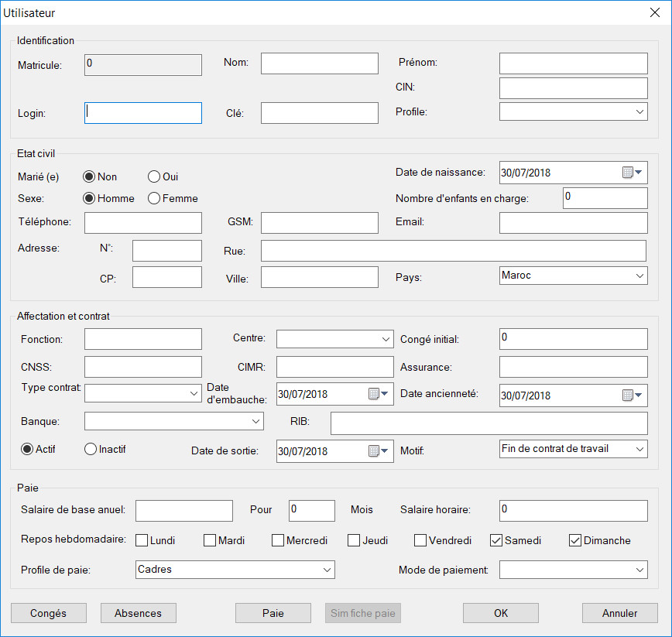Select the Oui radio for Marié (e)
The image size is (672, 637).
pos(154,176)
